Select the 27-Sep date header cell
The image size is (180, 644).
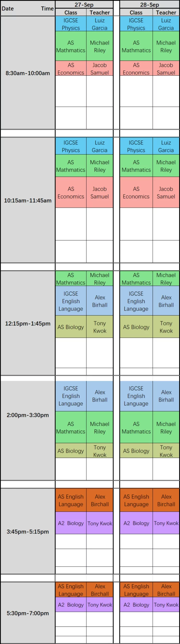(x=84, y=5)
